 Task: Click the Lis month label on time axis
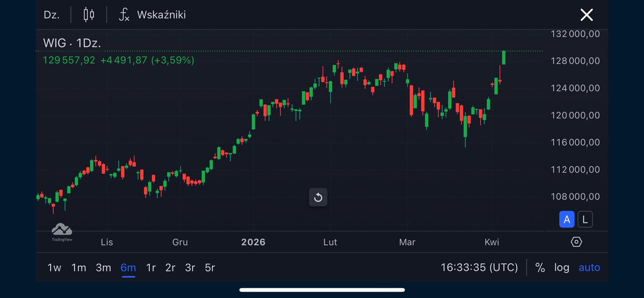pos(107,242)
